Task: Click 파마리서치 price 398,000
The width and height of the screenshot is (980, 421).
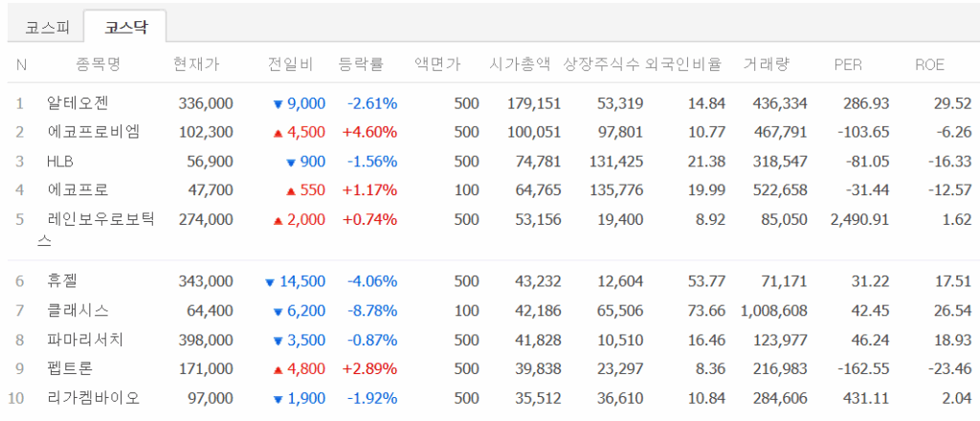Action: click(x=206, y=340)
